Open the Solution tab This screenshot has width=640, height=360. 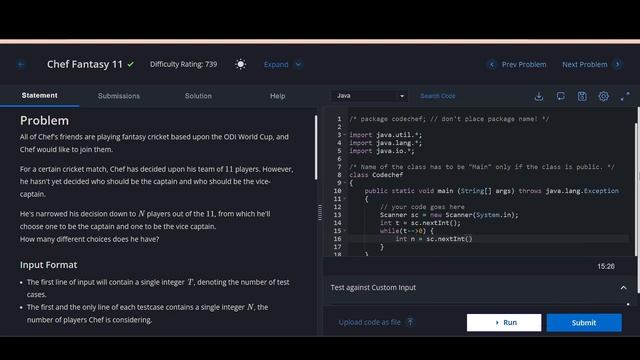tap(198, 96)
